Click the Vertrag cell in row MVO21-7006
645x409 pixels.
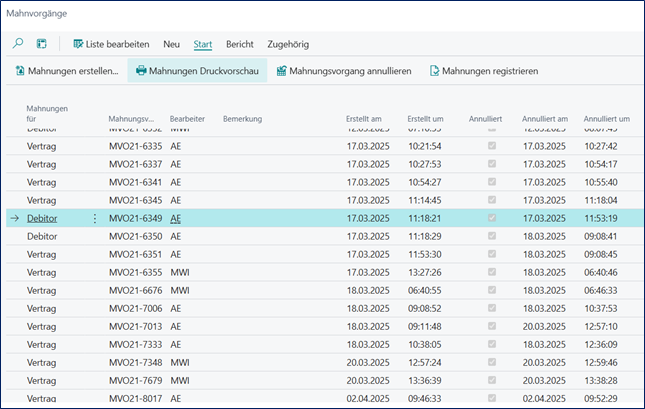[x=42, y=309]
